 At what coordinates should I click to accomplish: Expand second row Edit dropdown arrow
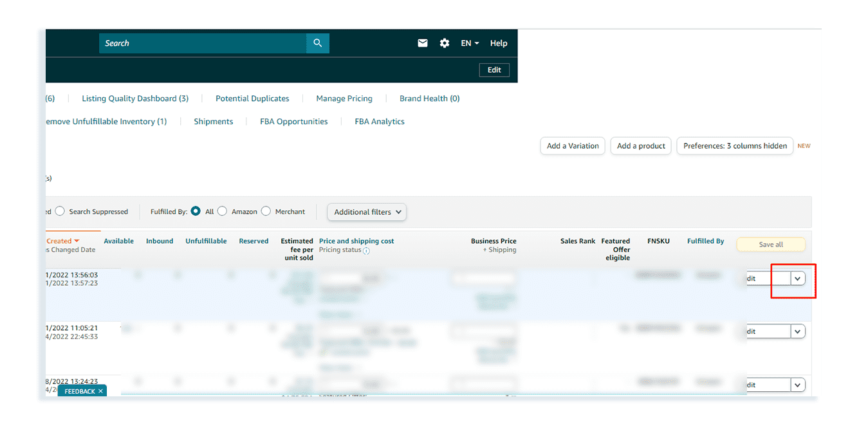coord(798,331)
